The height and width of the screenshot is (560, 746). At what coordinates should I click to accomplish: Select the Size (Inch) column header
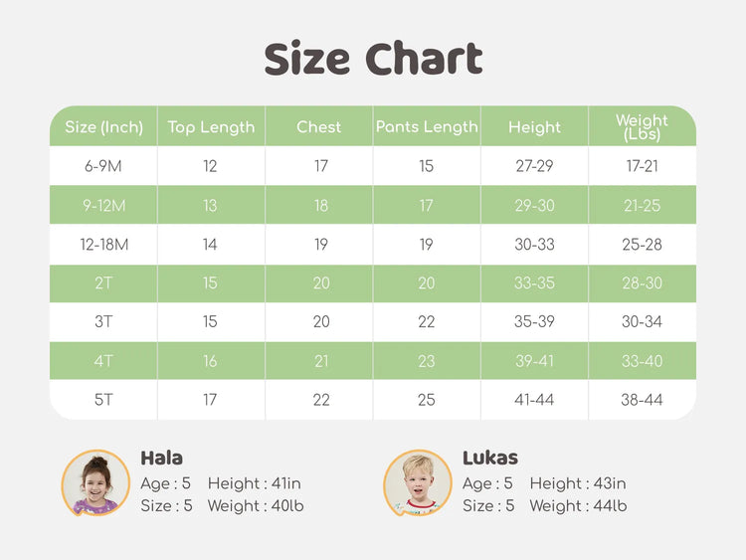coord(103,127)
